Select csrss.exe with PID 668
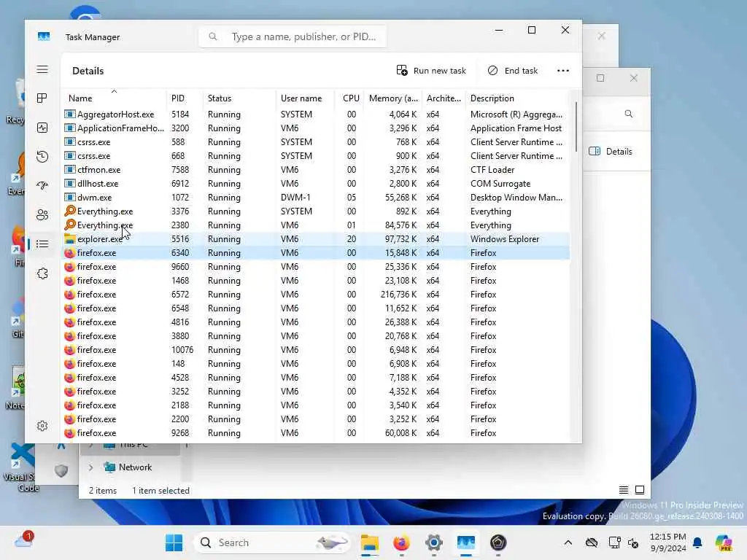Viewport: 747px width, 560px height. [x=316, y=156]
